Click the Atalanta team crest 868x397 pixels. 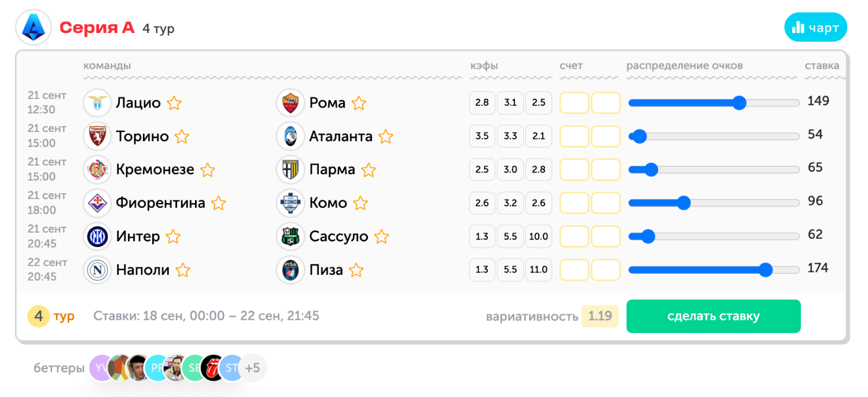click(290, 137)
